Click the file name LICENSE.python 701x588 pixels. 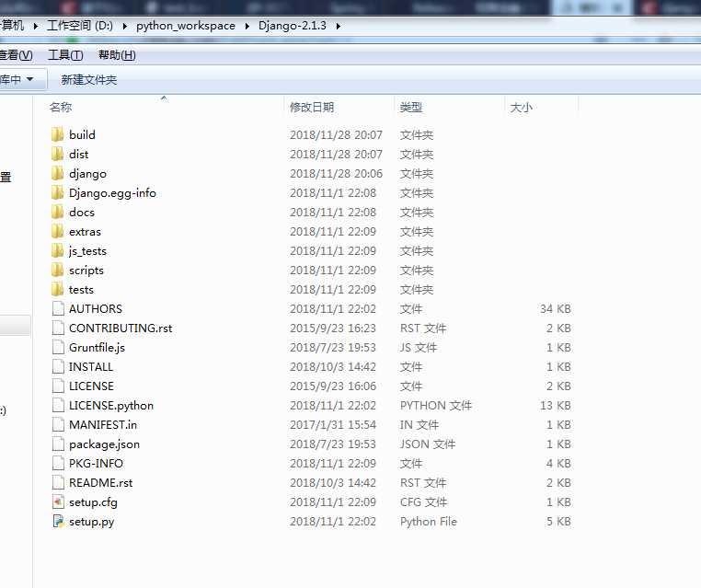[x=111, y=406]
